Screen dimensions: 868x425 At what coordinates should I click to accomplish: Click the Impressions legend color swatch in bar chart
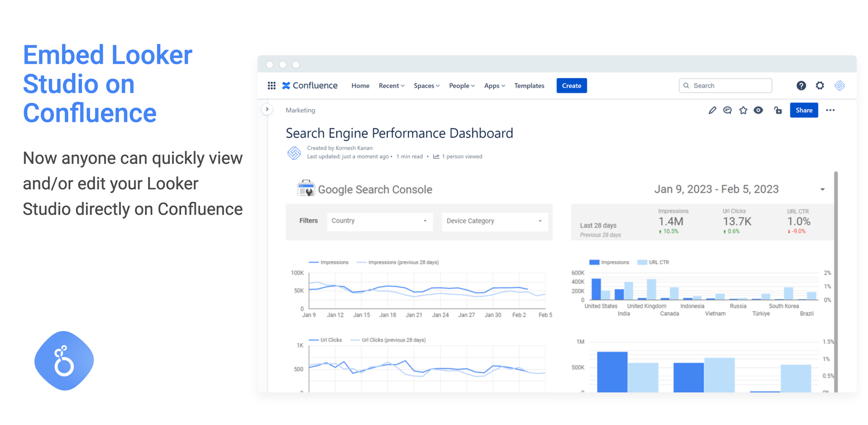(x=594, y=262)
